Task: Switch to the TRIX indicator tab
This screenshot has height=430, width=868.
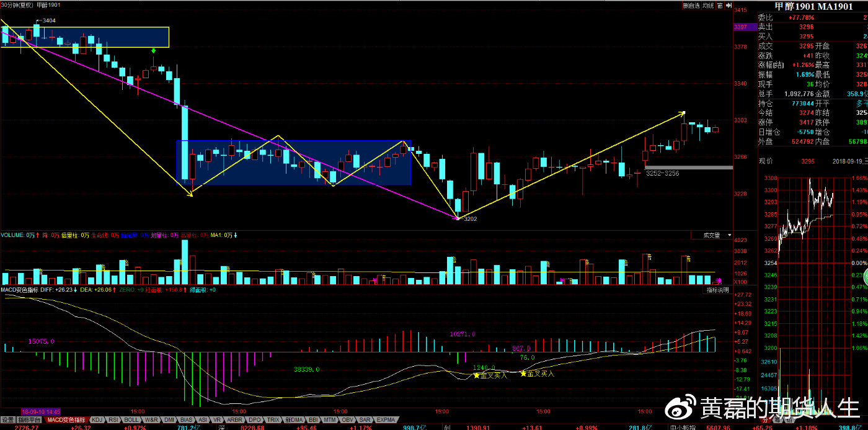Action: pos(273,420)
